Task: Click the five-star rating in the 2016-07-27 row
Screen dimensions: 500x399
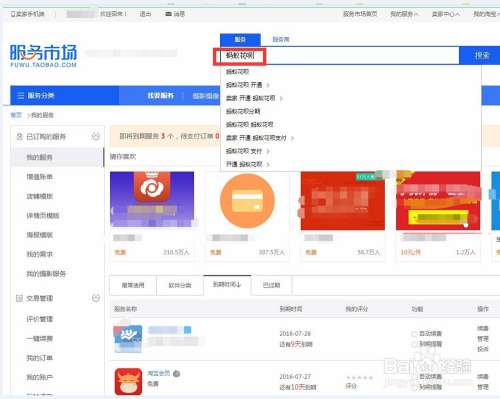Action: pyautogui.click(x=359, y=378)
